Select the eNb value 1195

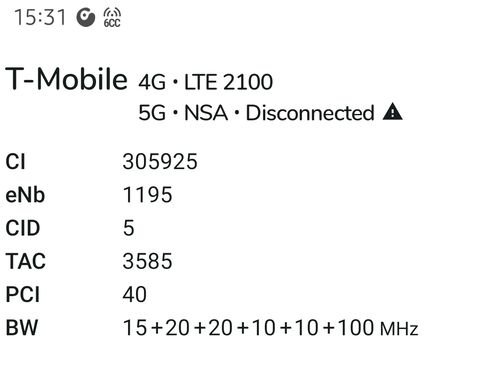(x=148, y=195)
